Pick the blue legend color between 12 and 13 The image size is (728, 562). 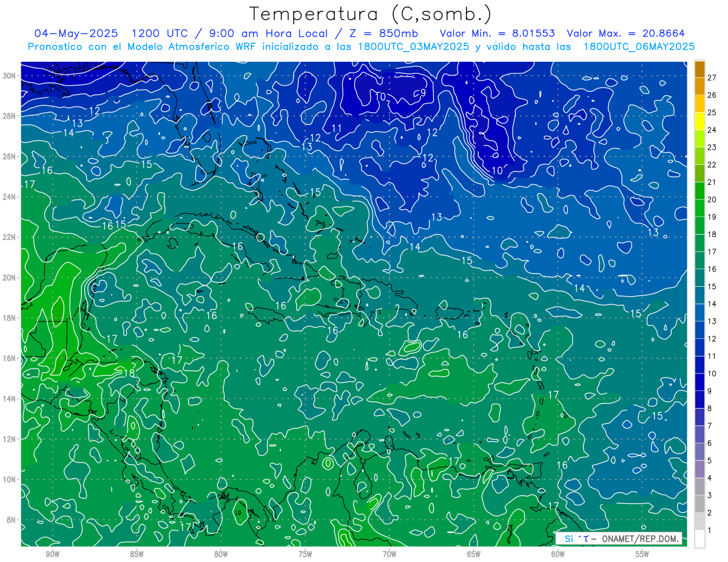[699, 330]
